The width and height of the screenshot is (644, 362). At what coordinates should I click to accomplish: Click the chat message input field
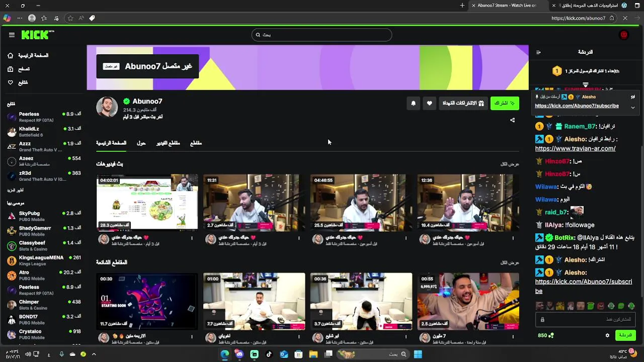click(x=586, y=319)
